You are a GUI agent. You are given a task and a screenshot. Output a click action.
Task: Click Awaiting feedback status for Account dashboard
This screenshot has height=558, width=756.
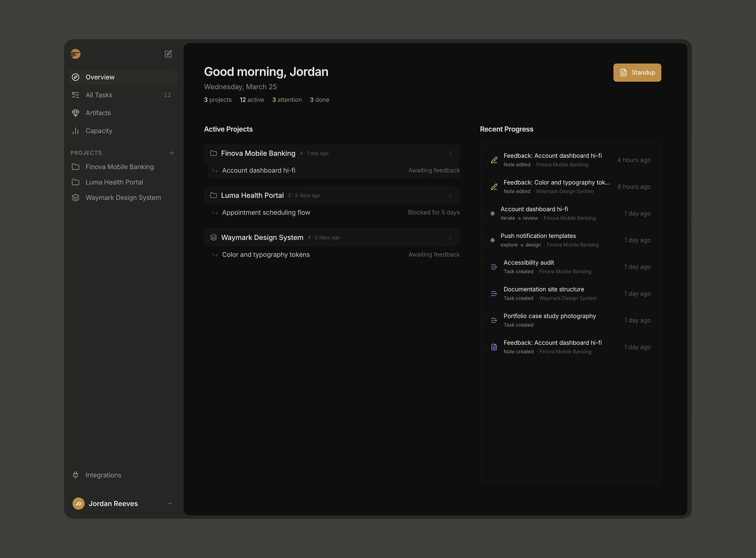tap(434, 170)
